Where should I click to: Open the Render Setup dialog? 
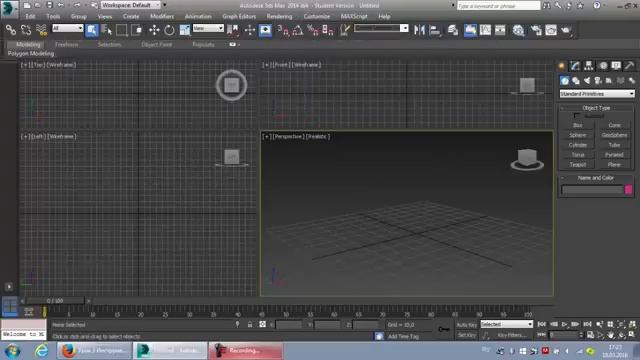pyautogui.click(x=535, y=30)
